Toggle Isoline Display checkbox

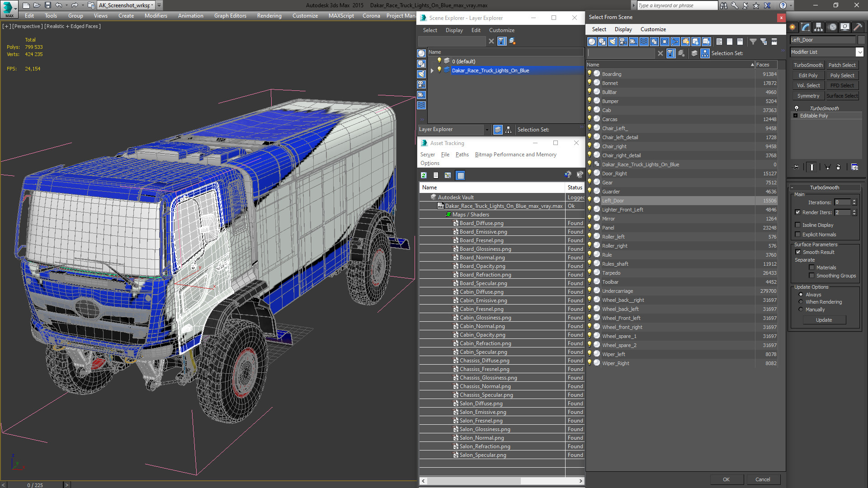point(798,225)
